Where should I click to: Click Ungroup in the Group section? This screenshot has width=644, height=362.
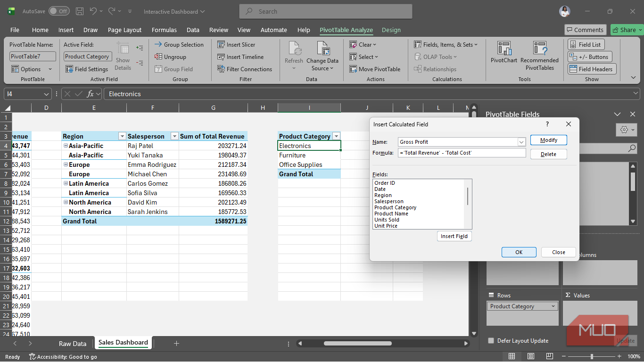[x=170, y=57]
